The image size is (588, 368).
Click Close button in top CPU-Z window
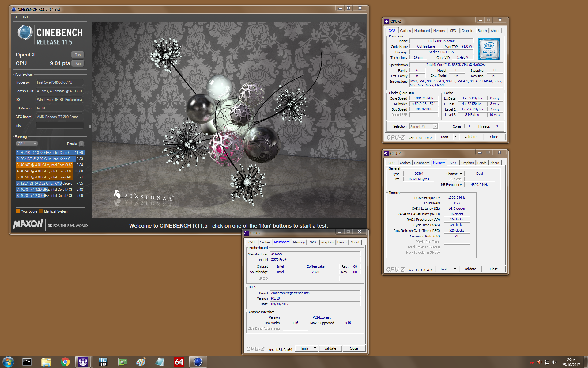(494, 137)
